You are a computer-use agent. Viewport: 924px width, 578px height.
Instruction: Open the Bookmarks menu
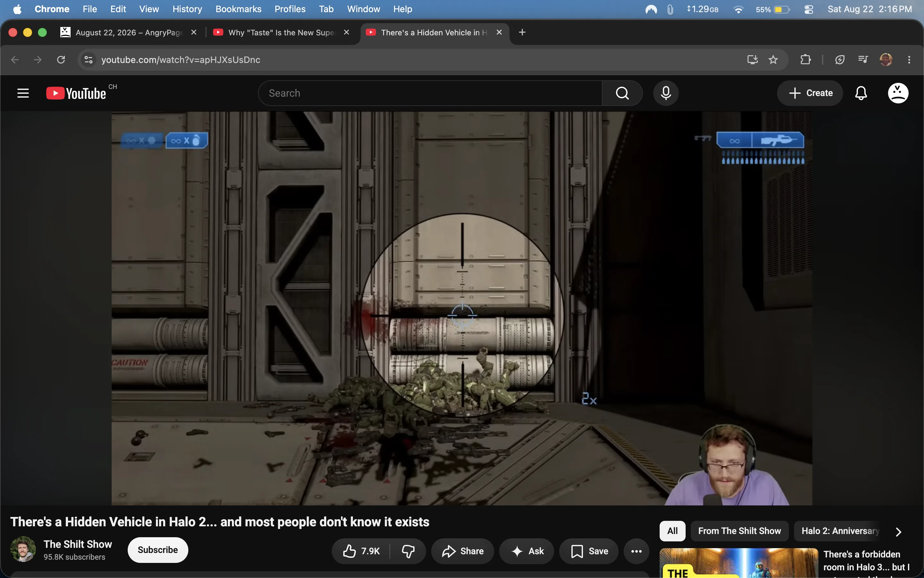pos(238,9)
